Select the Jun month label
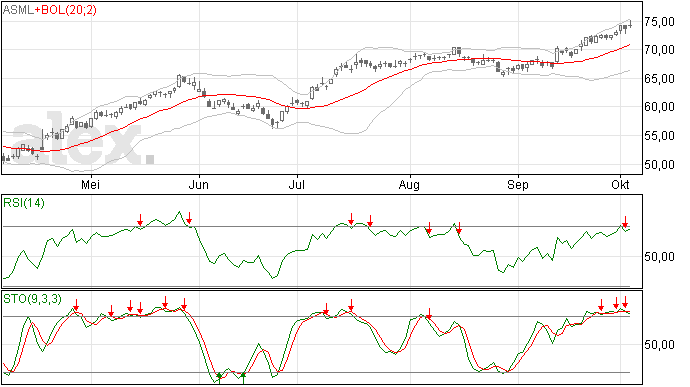Viewport: 690px width, 387px height. click(x=198, y=185)
